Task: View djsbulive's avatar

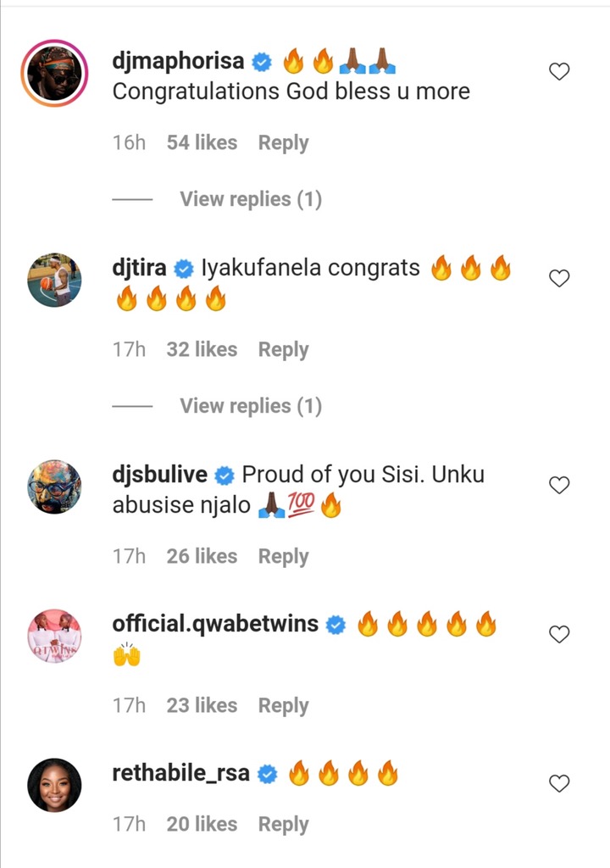Action: click(x=54, y=487)
